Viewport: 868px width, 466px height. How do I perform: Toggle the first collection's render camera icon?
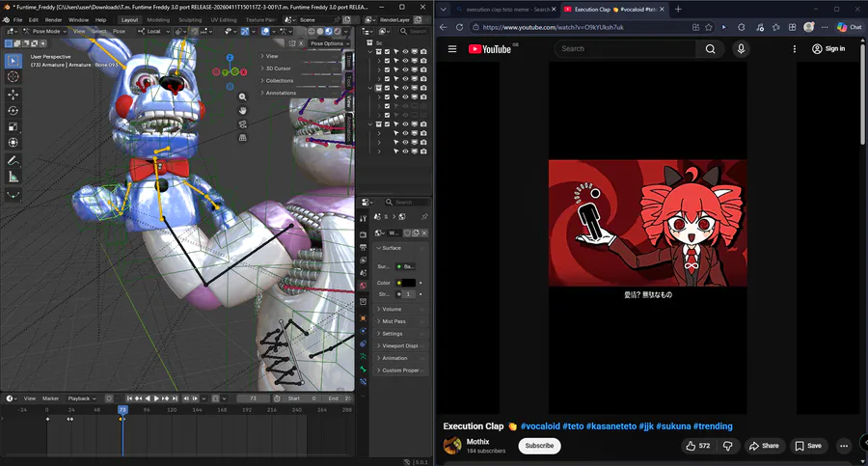[x=423, y=51]
